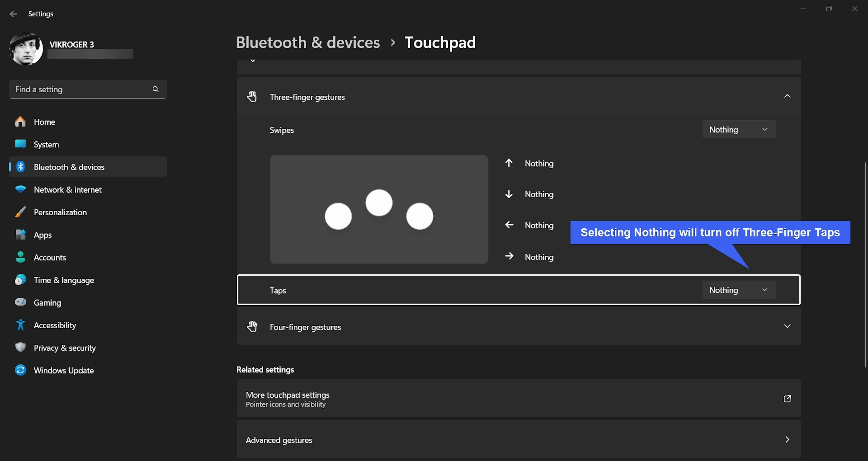Open the Swipes dropdown set to Nothing
Image resolution: width=868 pixels, height=461 pixels.
point(739,129)
